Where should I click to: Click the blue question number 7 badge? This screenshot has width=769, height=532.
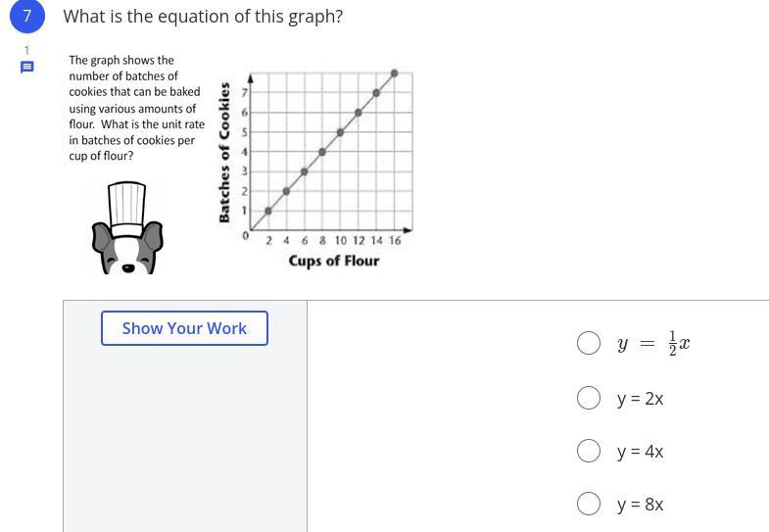27,16
